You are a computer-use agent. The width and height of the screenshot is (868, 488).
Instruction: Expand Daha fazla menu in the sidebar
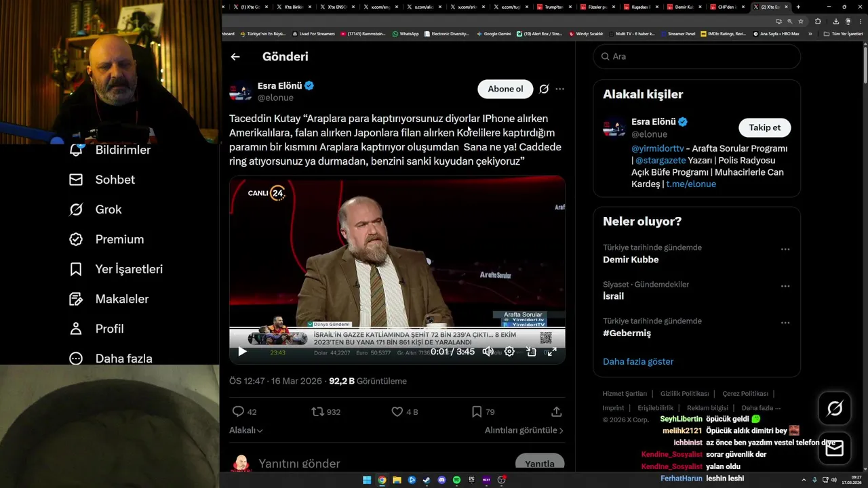(111, 359)
